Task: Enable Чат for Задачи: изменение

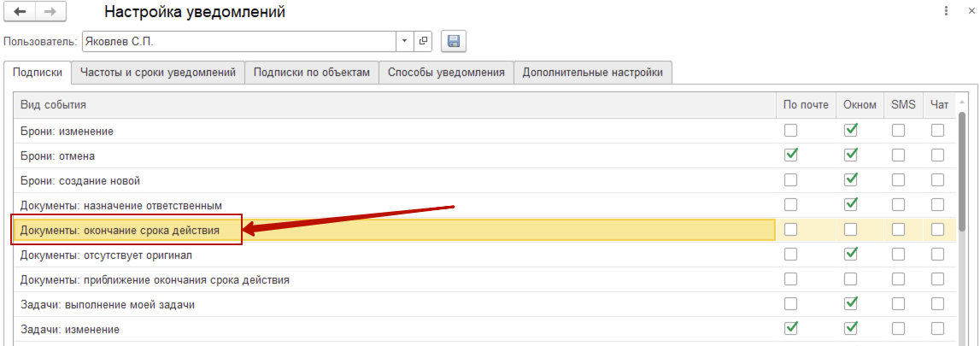Action: pyautogui.click(x=938, y=328)
